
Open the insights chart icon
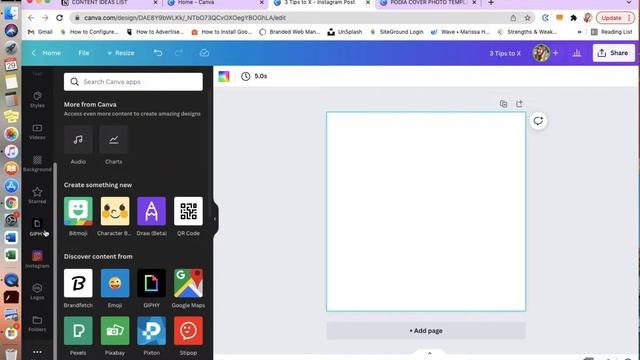pos(577,53)
